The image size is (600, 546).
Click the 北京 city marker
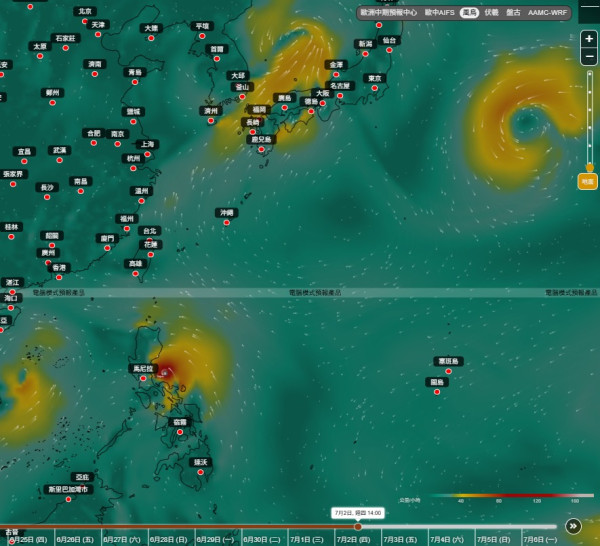tap(85, 21)
